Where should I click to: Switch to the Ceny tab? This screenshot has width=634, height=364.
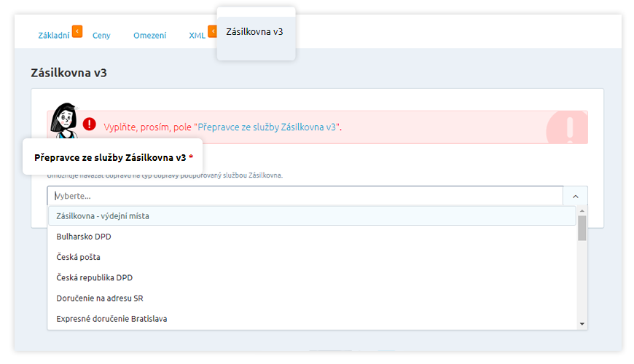[x=101, y=36]
